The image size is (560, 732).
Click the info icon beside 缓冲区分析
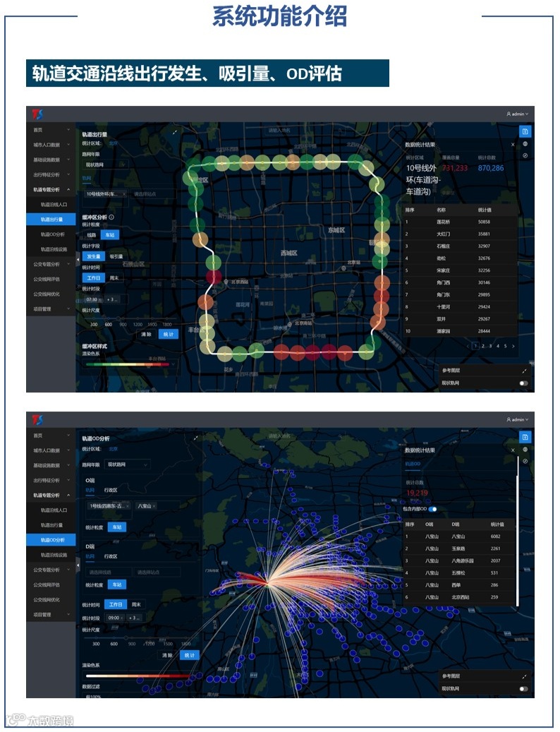coord(111,217)
